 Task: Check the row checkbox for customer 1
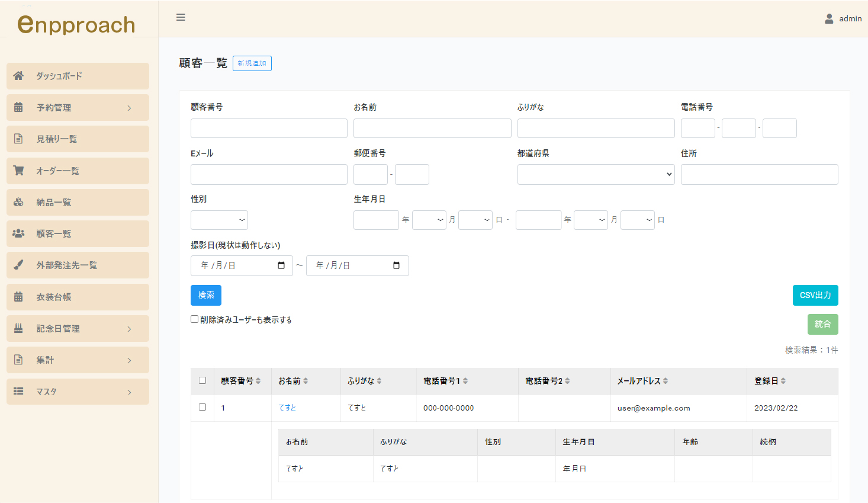pyautogui.click(x=202, y=407)
